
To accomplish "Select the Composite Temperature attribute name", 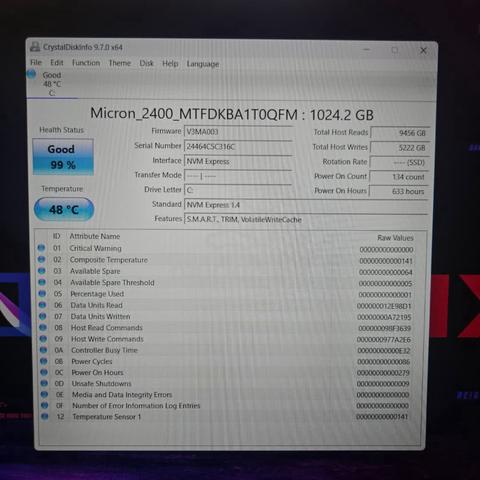I will pyautogui.click(x=109, y=260).
